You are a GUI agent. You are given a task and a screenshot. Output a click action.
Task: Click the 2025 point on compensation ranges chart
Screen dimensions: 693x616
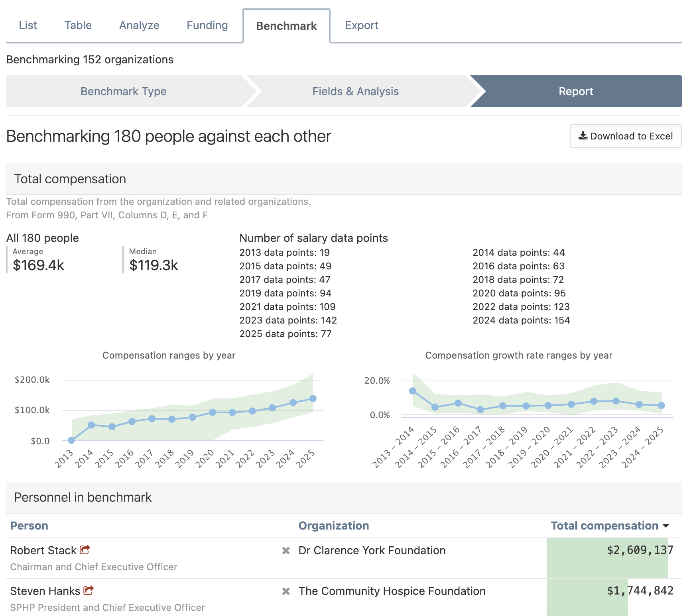[x=313, y=398]
